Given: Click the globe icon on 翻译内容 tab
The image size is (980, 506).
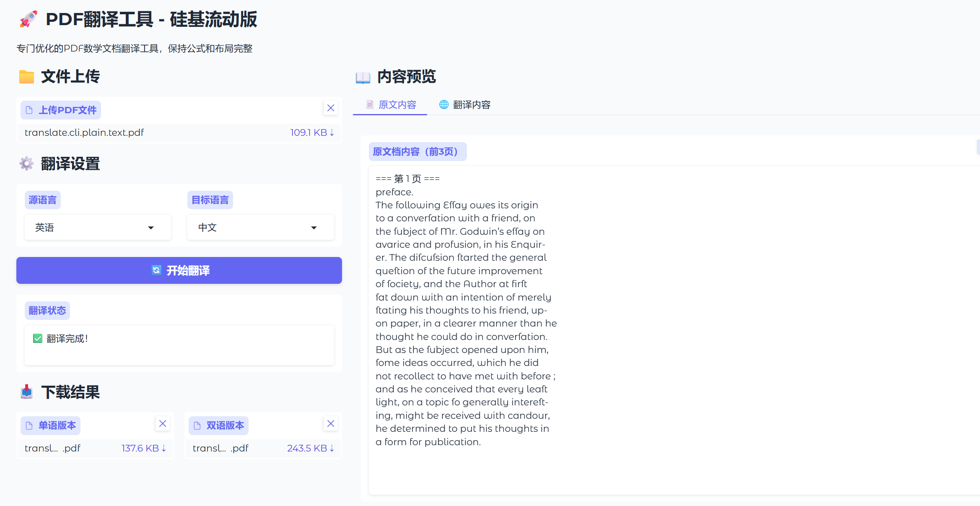Looking at the screenshot, I should (x=444, y=105).
